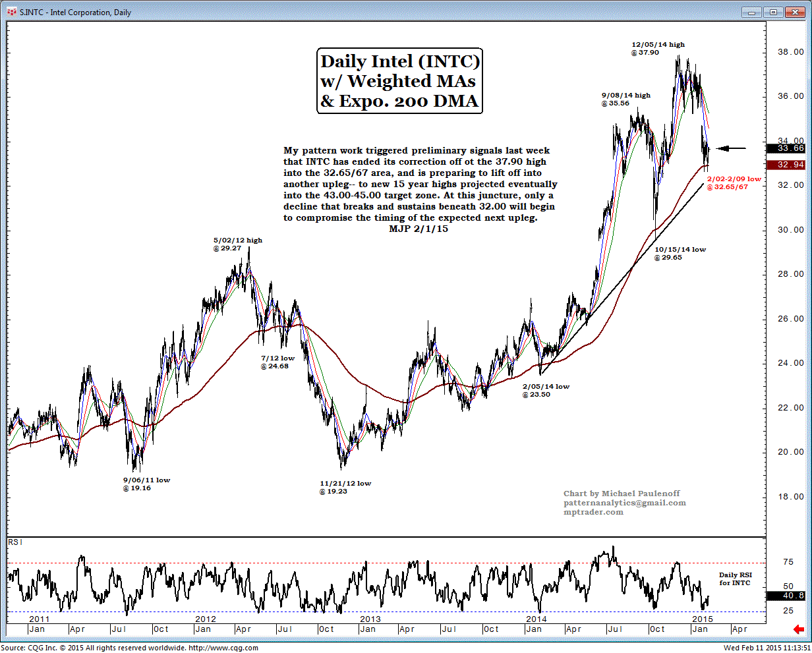Image resolution: width=812 pixels, height=653 pixels.
Task: Click the 2014 year label on time axis
Action: coord(536,619)
